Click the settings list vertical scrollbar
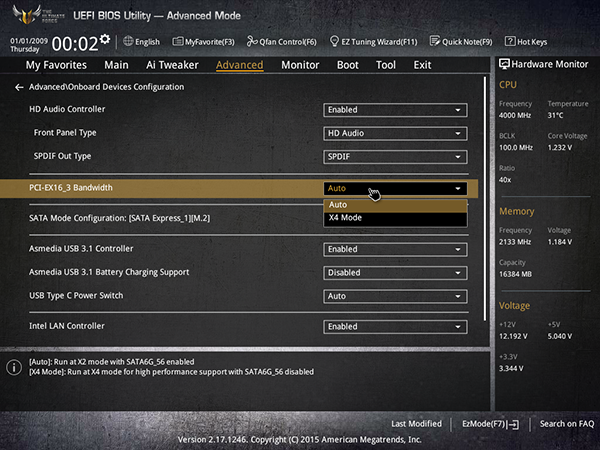 (485, 199)
